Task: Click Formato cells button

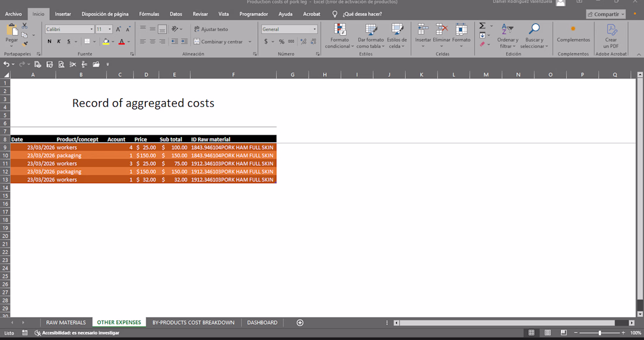Action: pos(461,35)
